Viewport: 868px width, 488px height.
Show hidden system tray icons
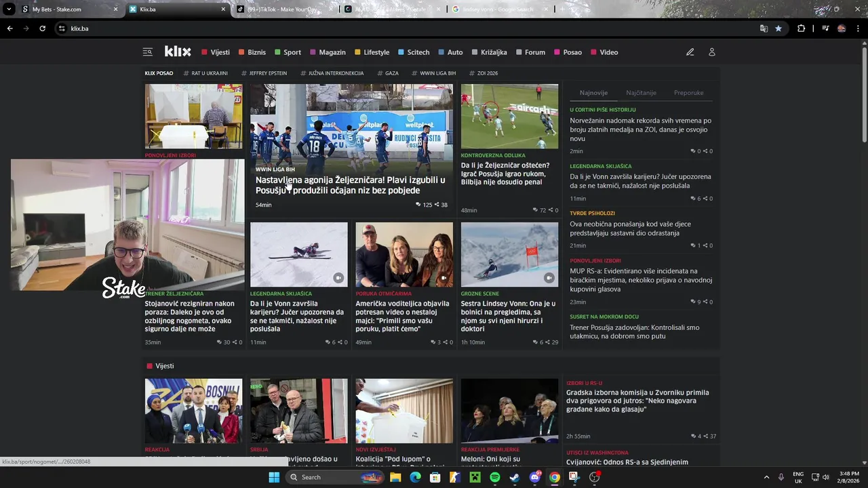point(767,477)
